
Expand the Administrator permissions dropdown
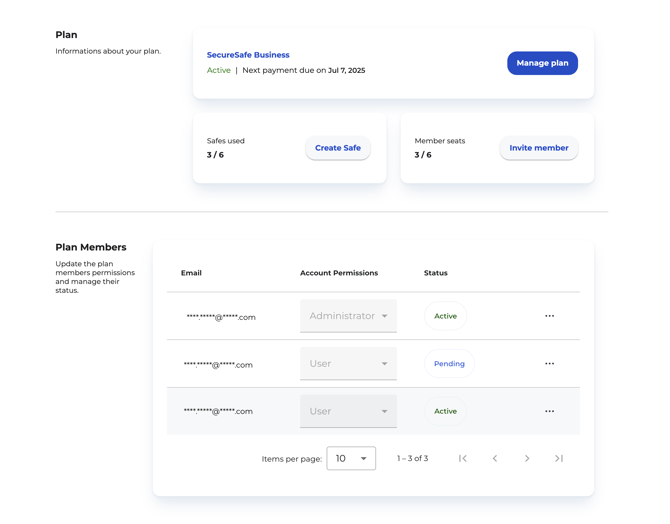point(348,316)
